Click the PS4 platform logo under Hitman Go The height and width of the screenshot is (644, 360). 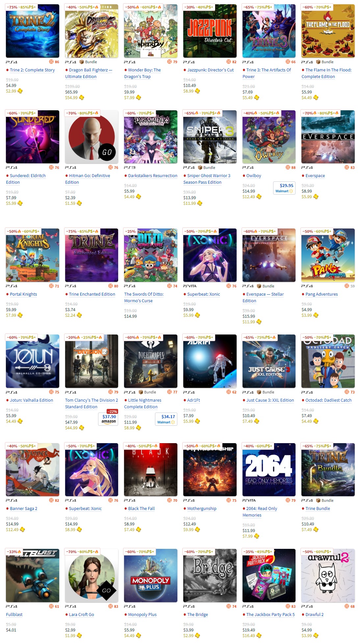click(71, 168)
